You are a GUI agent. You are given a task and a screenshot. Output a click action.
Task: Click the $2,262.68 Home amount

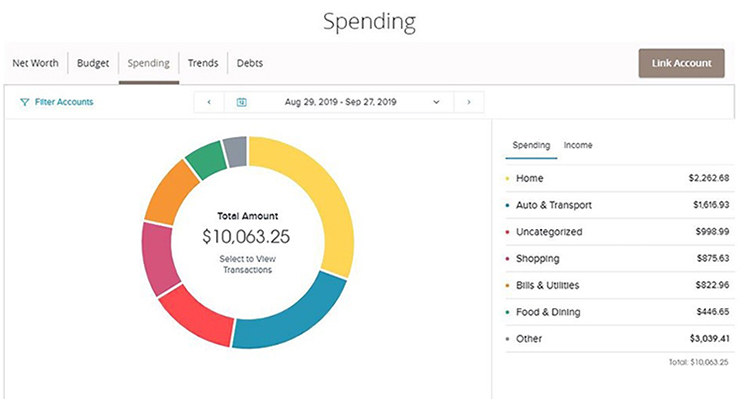709,178
